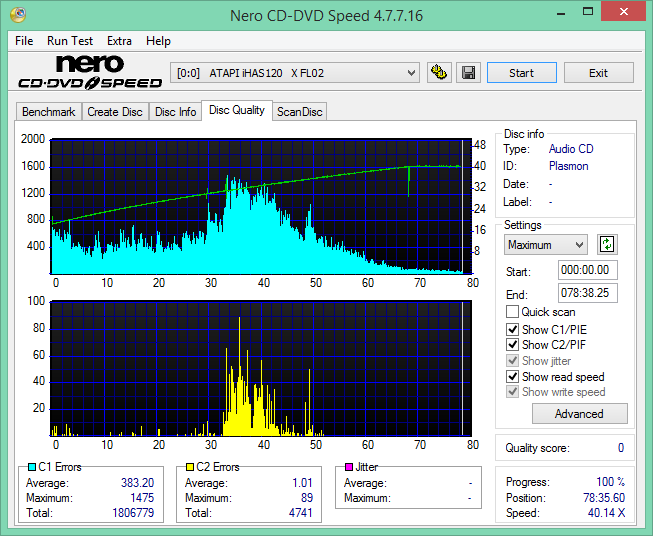Image resolution: width=653 pixels, height=536 pixels.
Task: Open the Run Test menu
Action: (70, 41)
